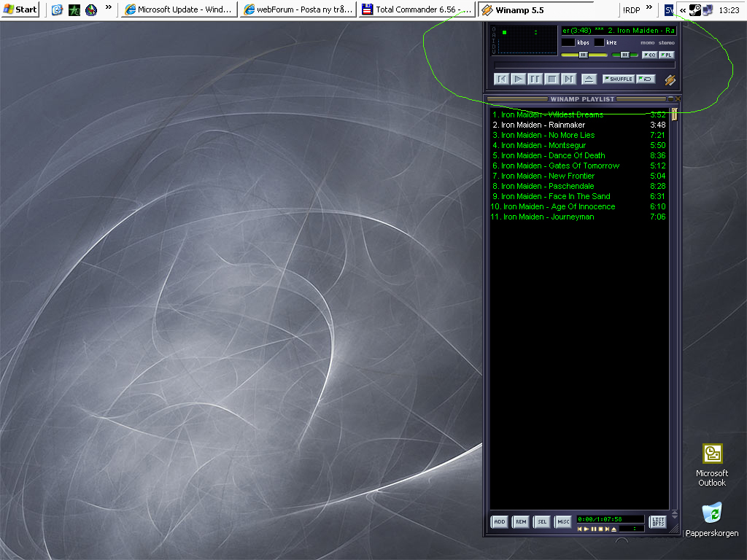Select track 9 Face In The Sand
The width and height of the screenshot is (747, 560).
[578, 196]
